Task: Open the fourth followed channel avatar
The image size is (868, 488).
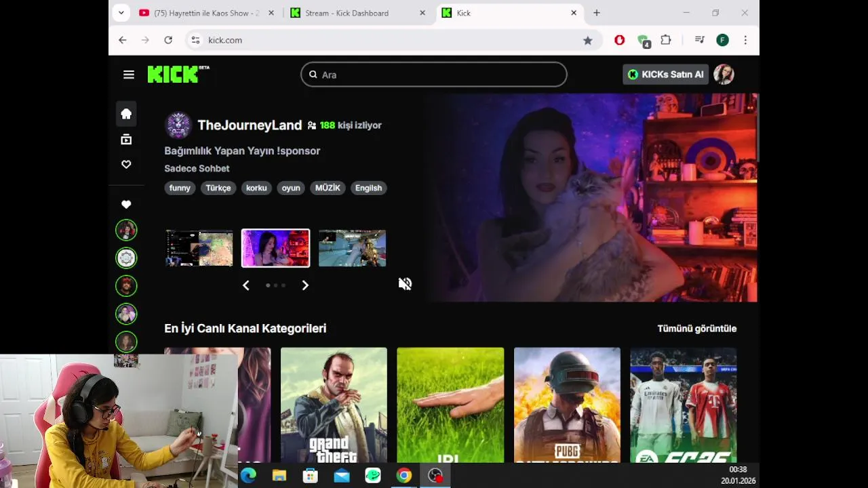Action: coord(126,314)
